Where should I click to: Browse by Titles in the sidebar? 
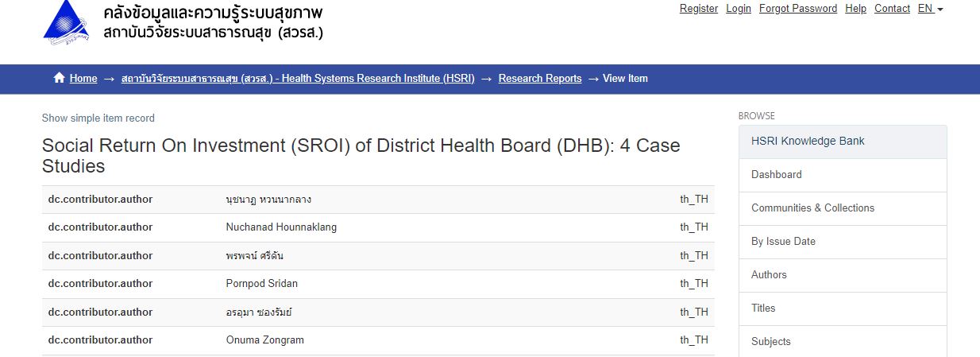(x=843, y=308)
